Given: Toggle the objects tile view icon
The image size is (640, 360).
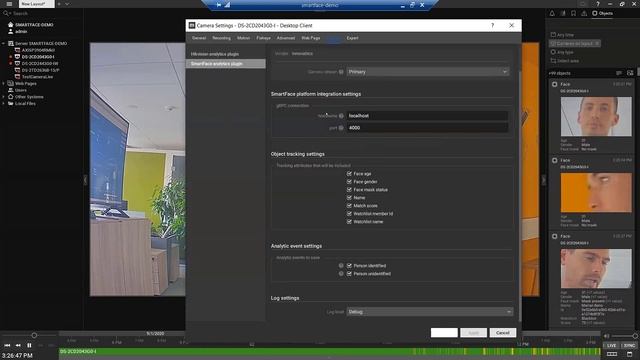Looking at the screenshot, I should 630,73.
